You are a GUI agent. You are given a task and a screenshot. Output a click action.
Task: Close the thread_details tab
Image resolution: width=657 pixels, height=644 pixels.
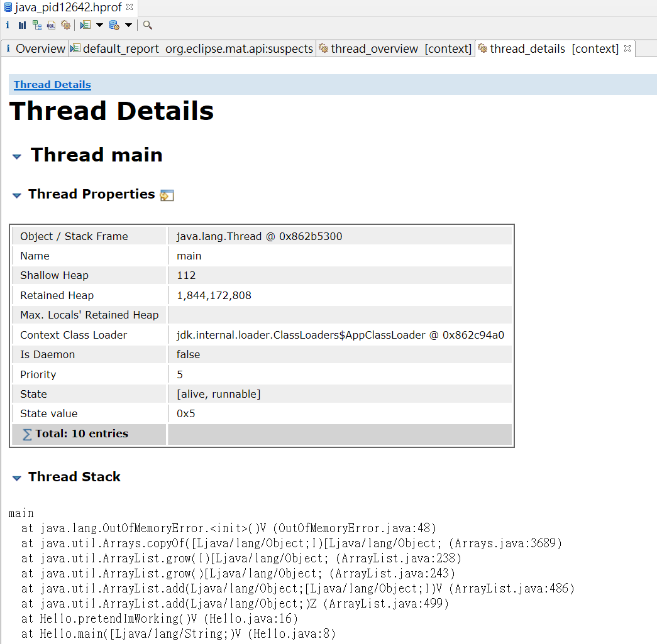tap(627, 48)
